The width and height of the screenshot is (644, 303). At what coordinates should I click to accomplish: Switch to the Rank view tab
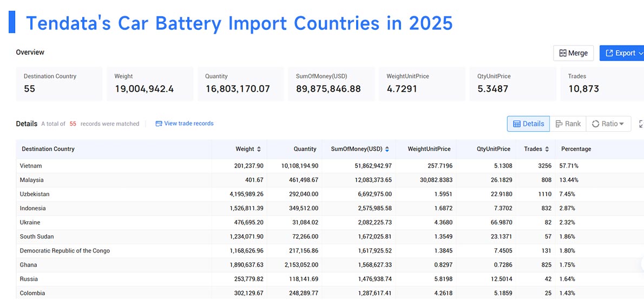click(x=568, y=124)
